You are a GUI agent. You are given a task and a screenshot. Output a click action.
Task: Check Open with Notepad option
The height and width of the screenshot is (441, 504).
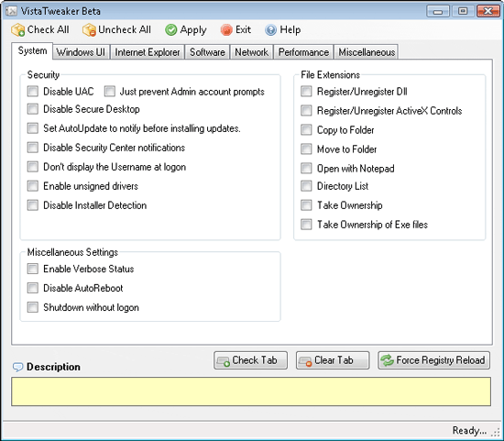tap(306, 168)
